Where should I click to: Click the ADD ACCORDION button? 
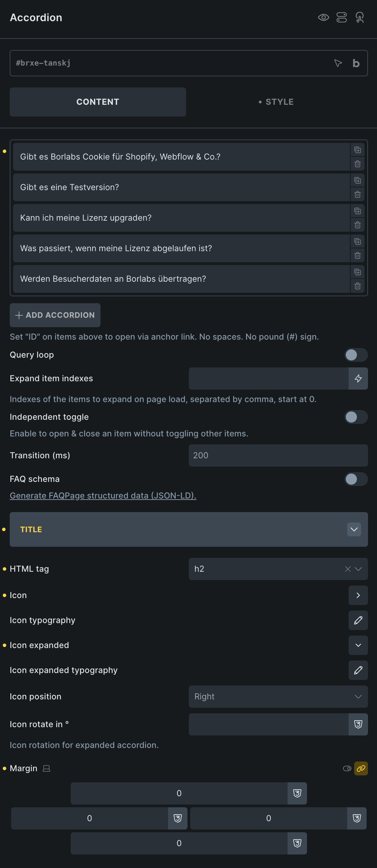coord(55,315)
